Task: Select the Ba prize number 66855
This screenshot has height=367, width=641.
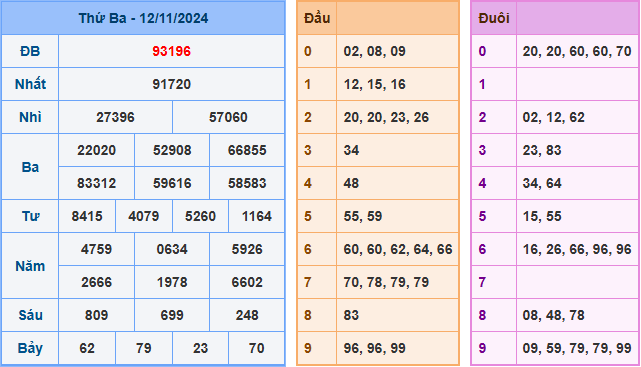Action: pos(247,150)
